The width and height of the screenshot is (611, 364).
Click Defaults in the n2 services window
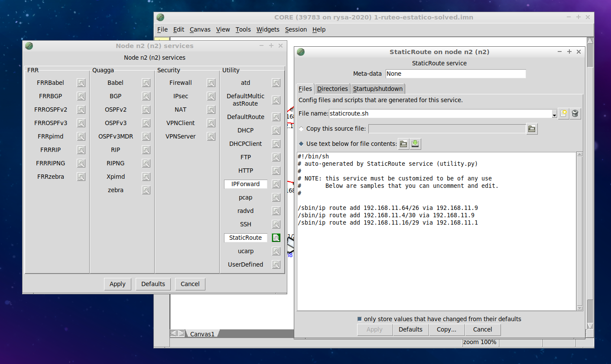pos(153,284)
